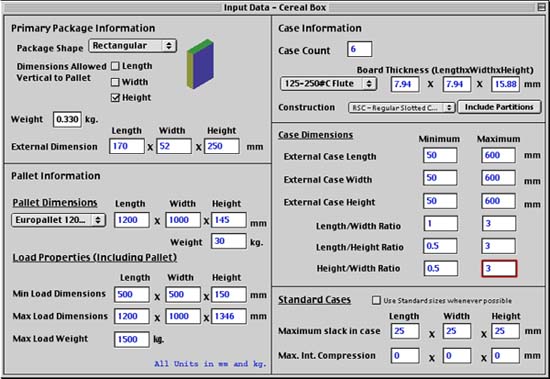550x379 pixels.
Task: Select the package Weight field 0.330
Action: click(x=67, y=119)
